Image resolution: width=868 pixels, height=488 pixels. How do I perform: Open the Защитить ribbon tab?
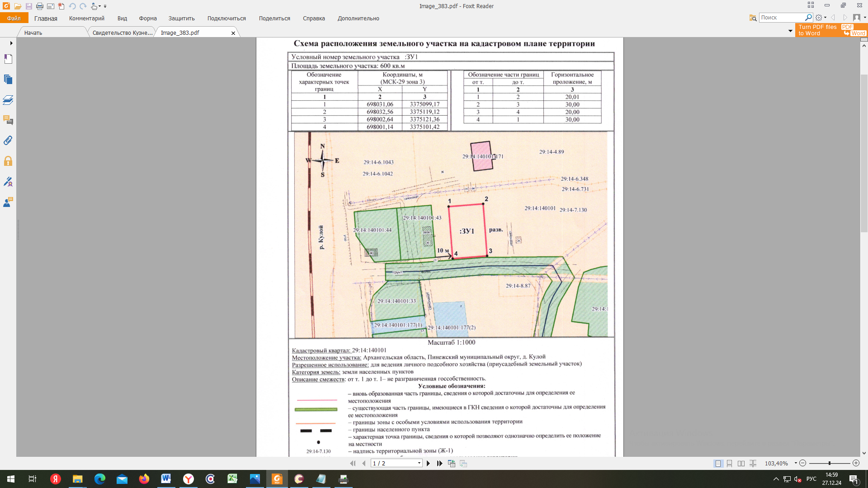[181, 19]
